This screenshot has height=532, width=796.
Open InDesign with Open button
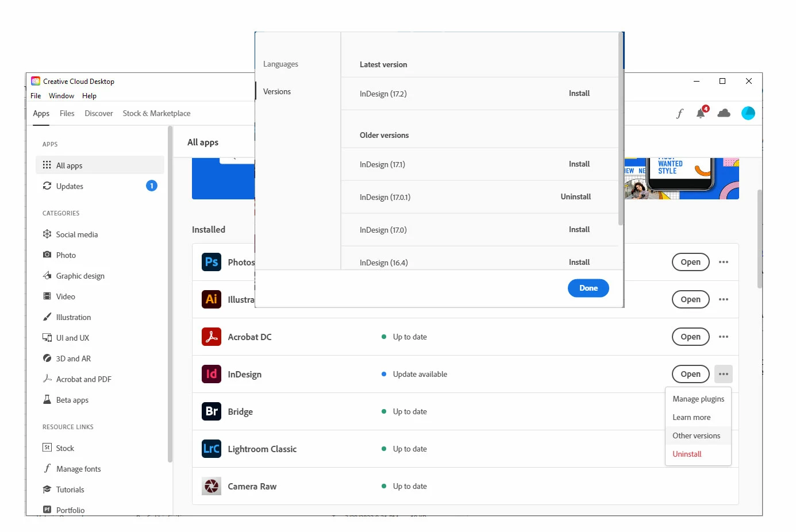(691, 374)
